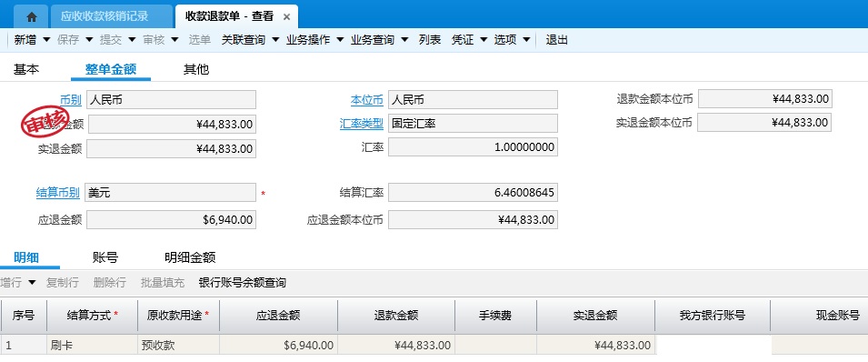
Task: Click 银行账号余额查询 button
Action: pos(243,283)
